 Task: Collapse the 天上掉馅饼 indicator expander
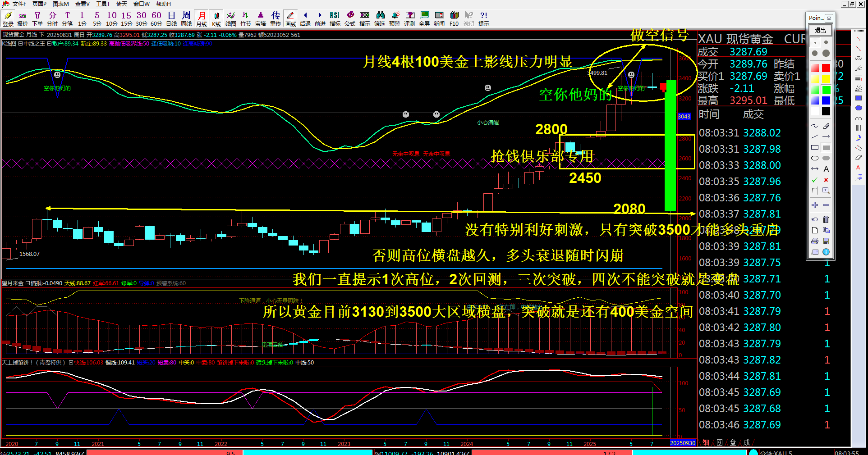[x=71, y=363]
